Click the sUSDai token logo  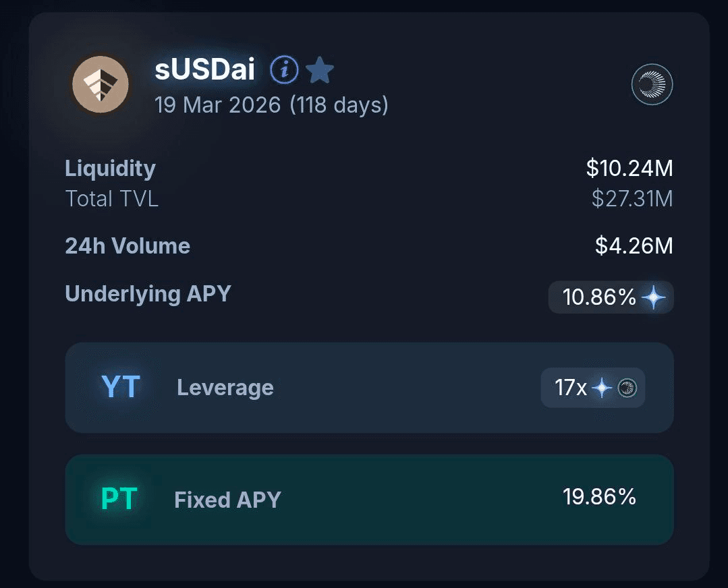(101, 84)
